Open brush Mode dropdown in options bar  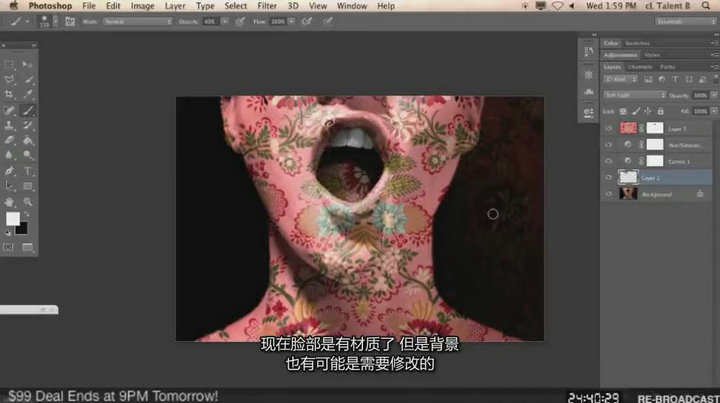[141, 21]
